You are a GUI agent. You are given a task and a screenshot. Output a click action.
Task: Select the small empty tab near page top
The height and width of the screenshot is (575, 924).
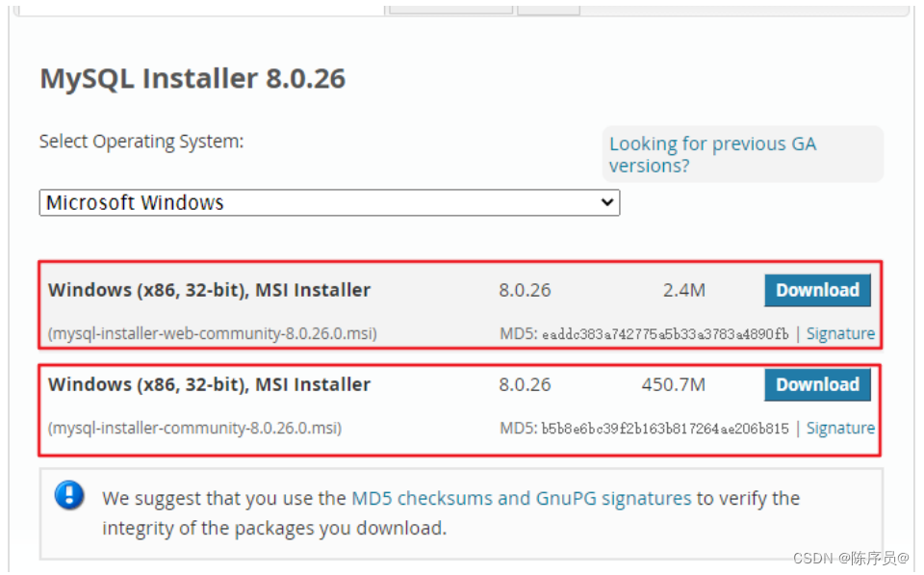coord(549,7)
